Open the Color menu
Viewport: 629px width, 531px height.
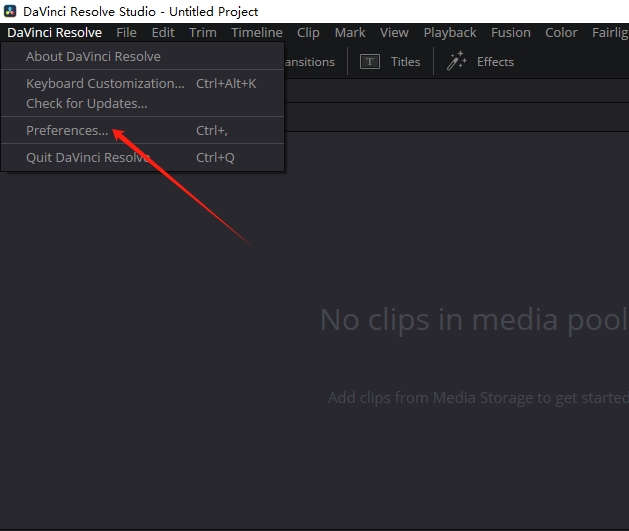561,32
